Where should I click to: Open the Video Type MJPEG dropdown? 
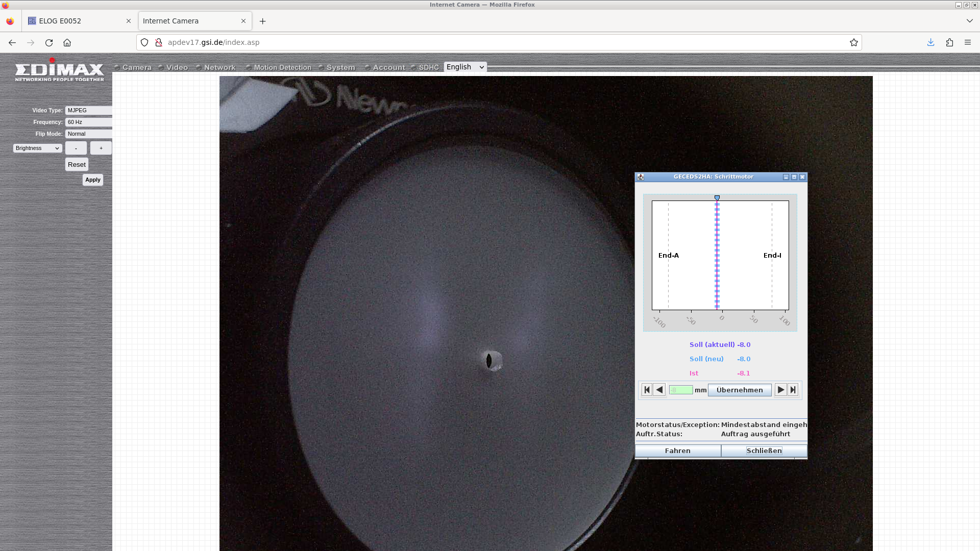coord(89,110)
